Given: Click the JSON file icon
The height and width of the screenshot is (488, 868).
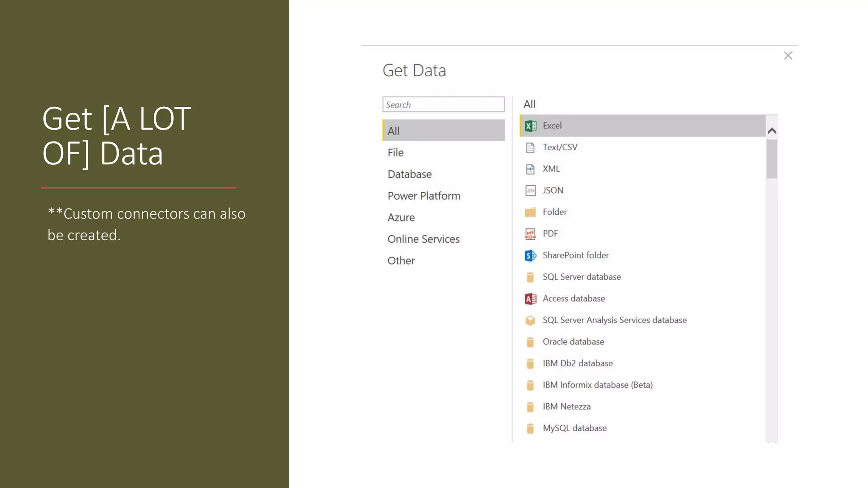Looking at the screenshot, I should (530, 191).
